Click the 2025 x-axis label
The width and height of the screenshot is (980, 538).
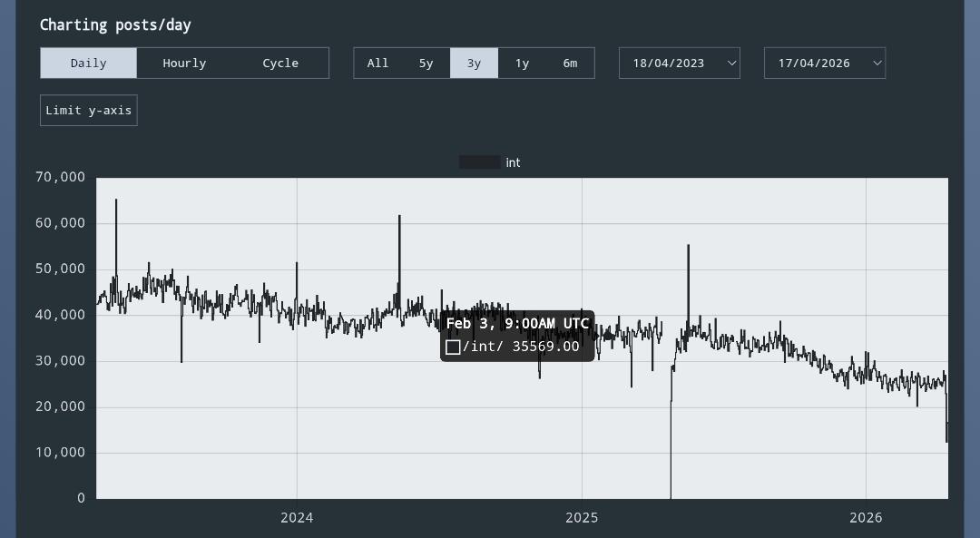(x=582, y=517)
